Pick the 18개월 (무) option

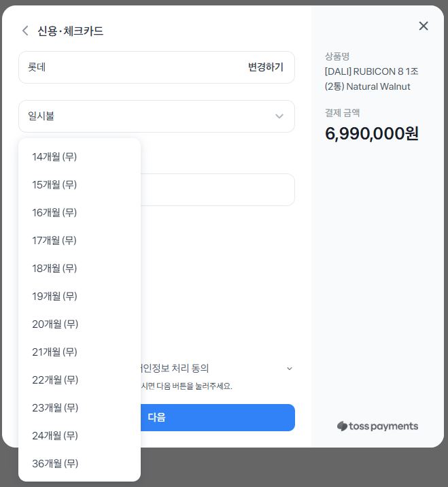[55, 269]
